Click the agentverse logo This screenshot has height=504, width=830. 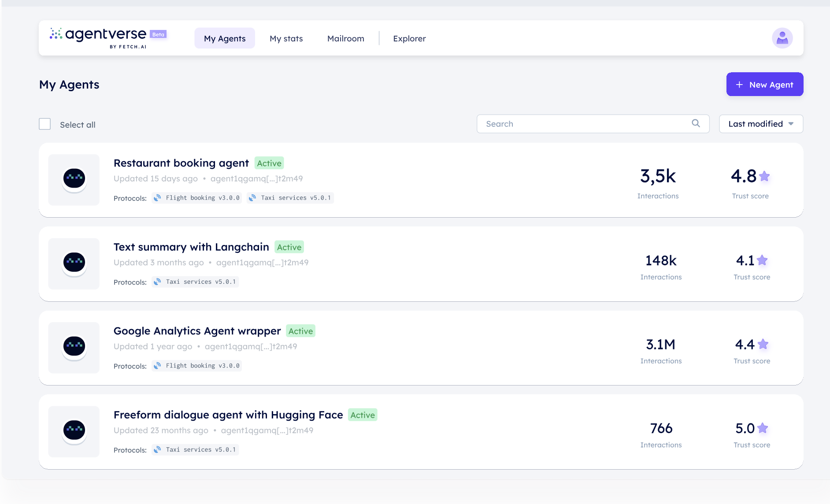coord(98,38)
